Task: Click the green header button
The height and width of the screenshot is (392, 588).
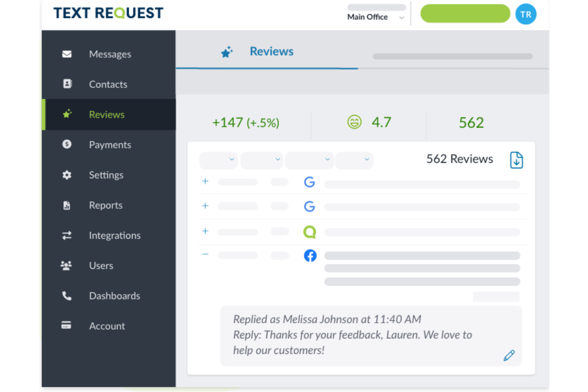Action: point(465,14)
